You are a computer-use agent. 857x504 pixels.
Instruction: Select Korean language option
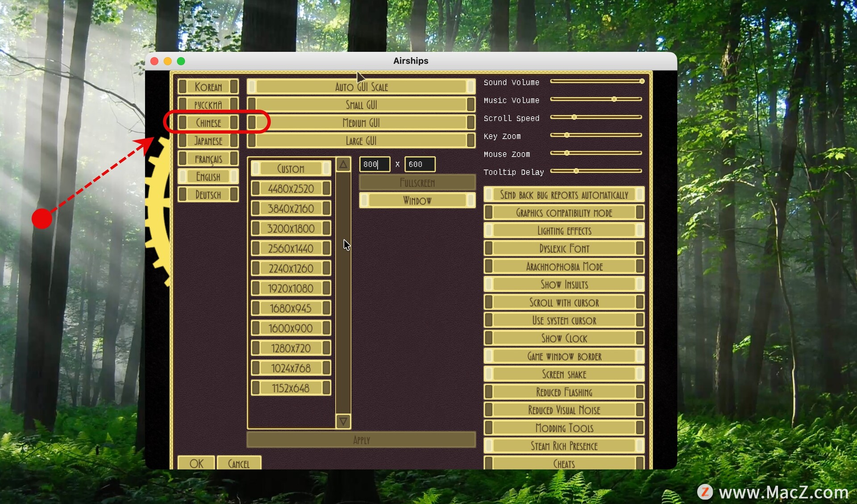click(x=208, y=87)
